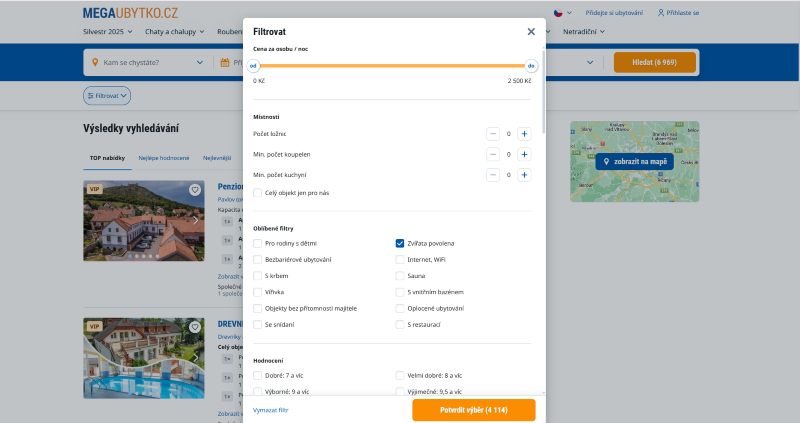Image resolution: width=800 pixels, height=423 pixels.
Task: Click the MegaUbytko.cz logo
Action: coord(131,13)
